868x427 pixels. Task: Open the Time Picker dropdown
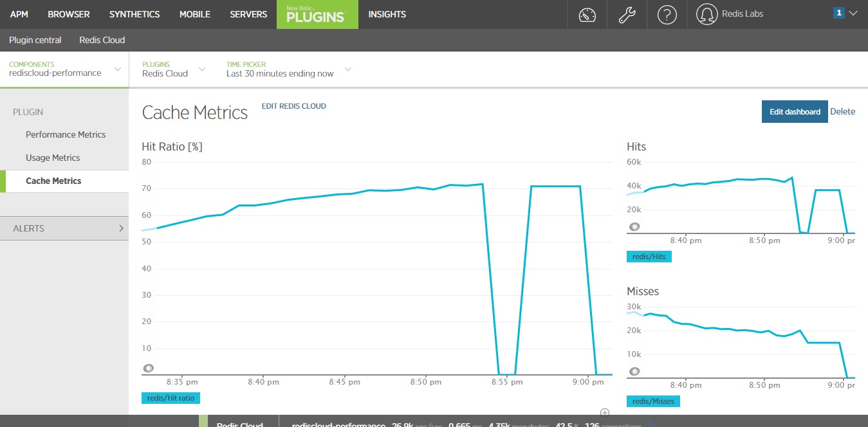coord(288,69)
